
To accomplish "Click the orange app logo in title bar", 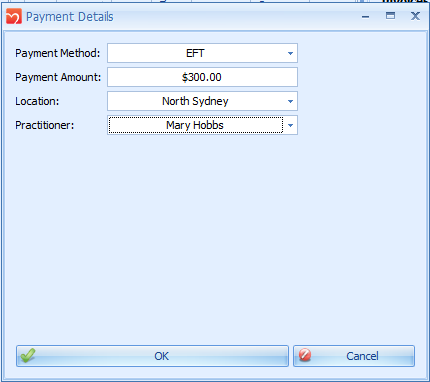I will tap(14, 16).
